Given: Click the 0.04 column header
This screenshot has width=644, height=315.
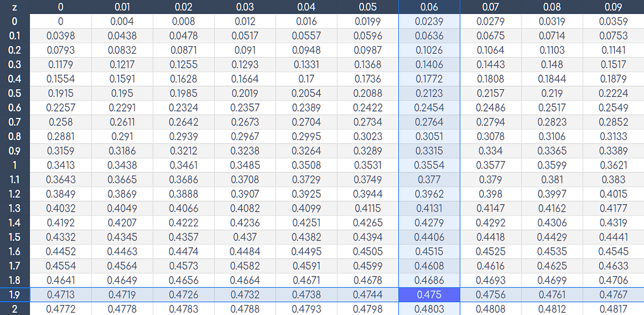Looking at the screenshot, I should [x=306, y=7].
